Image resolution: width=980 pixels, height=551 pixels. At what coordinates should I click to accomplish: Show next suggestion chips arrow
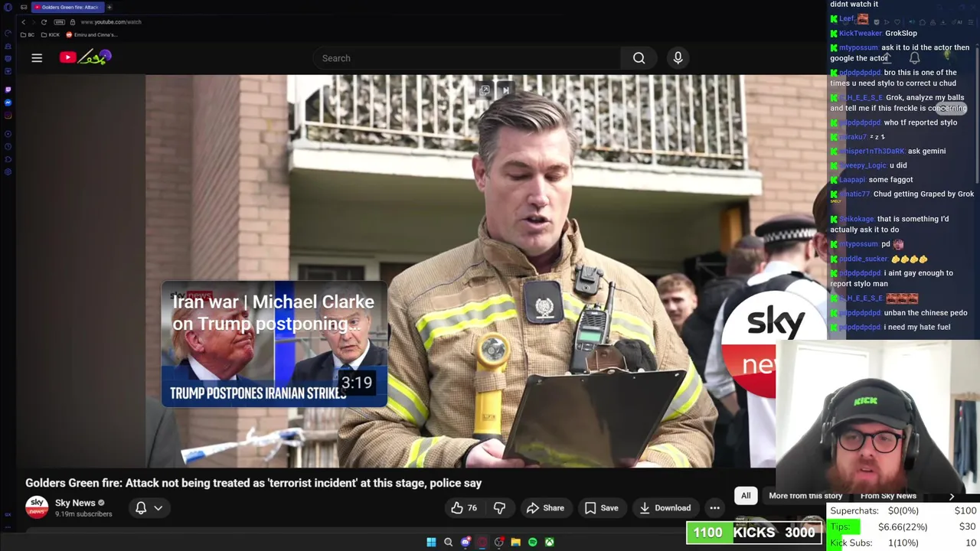[952, 496]
